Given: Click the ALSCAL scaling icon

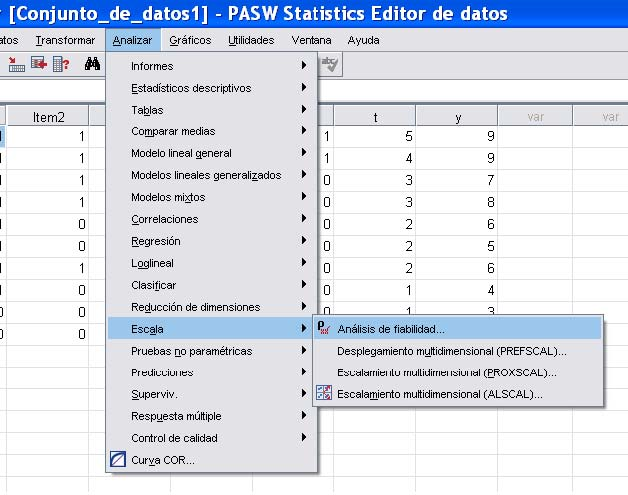Looking at the screenshot, I should pos(324,393).
